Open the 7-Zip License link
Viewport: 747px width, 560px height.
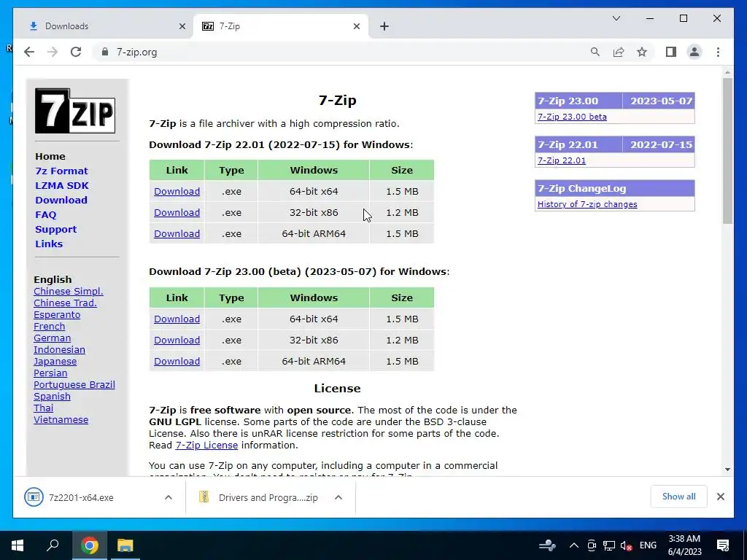click(x=206, y=446)
